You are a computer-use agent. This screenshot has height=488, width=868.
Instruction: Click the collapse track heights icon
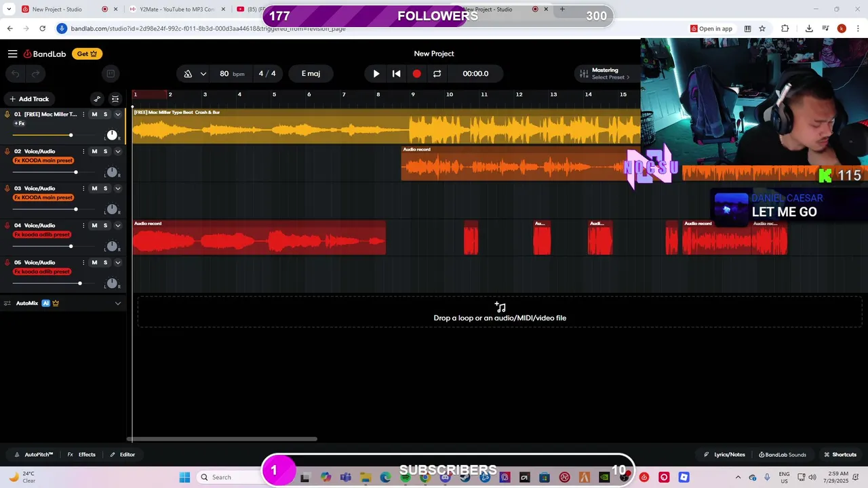[x=115, y=99]
